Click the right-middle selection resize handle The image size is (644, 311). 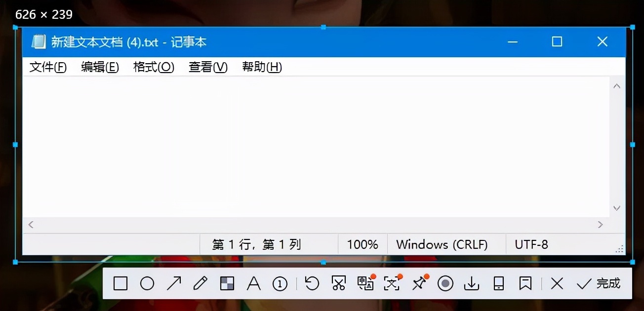tap(633, 145)
